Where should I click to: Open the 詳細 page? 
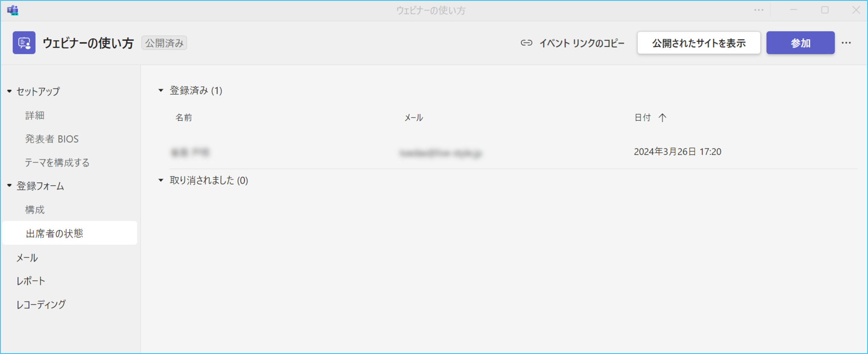click(35, 115)
